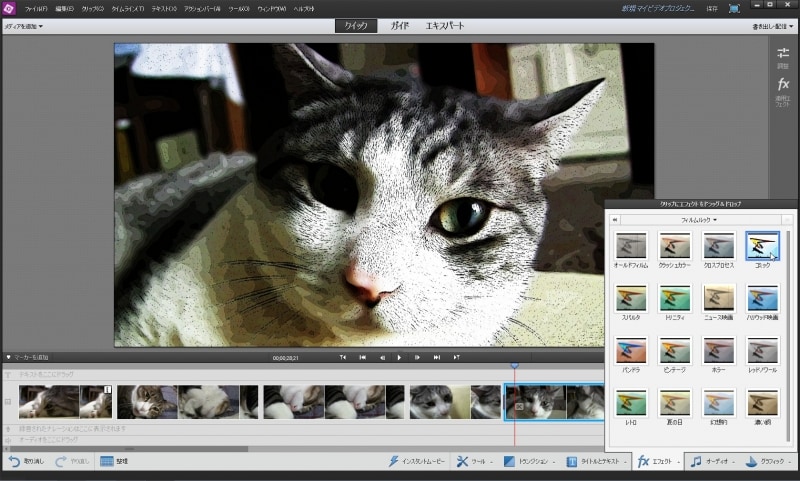
Task: Open the ファイル menu
Action: [37, 8]
